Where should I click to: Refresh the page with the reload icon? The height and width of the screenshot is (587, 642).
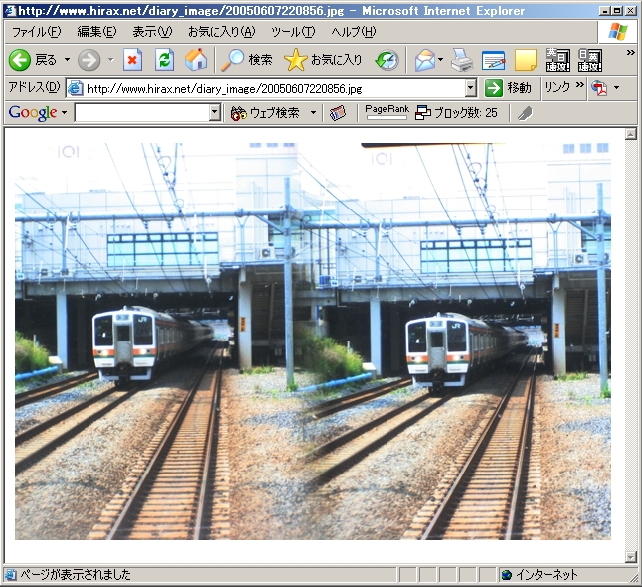pyautogui.click(x=164, y=60)
